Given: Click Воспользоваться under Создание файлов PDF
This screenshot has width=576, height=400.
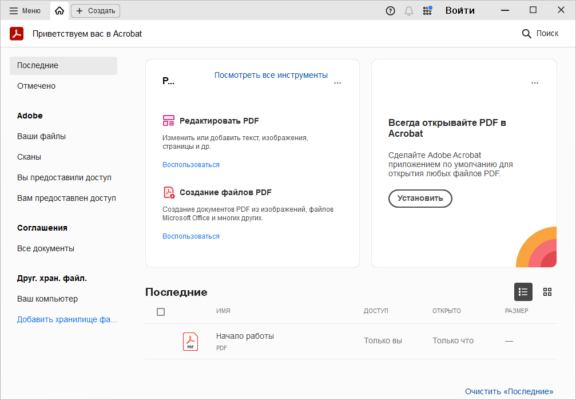Looking at the screenshot, I should coord(191,236).
